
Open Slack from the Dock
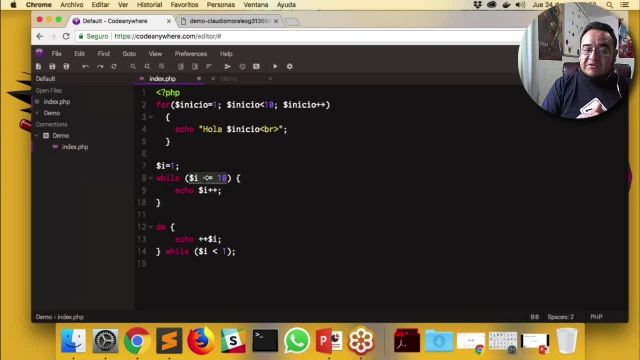[x=233, y=340]
